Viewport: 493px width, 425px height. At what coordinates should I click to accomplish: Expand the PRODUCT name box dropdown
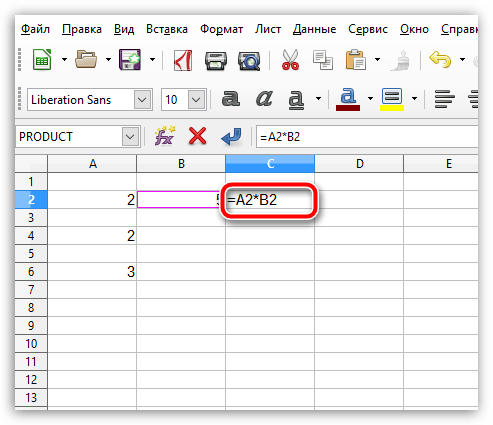(x=130, y=137)
